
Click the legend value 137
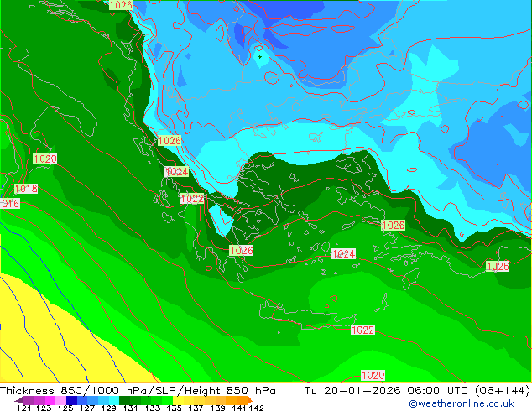pyautogui.click(x=196, y=408)
